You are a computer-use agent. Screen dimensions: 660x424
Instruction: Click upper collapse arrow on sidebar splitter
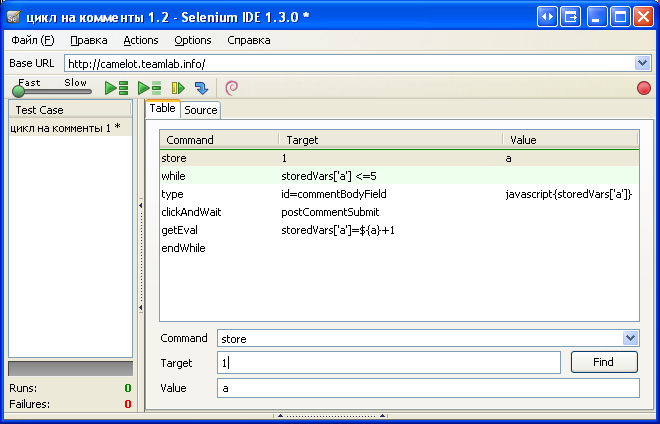pyautogui.click(x=141, y=205)
